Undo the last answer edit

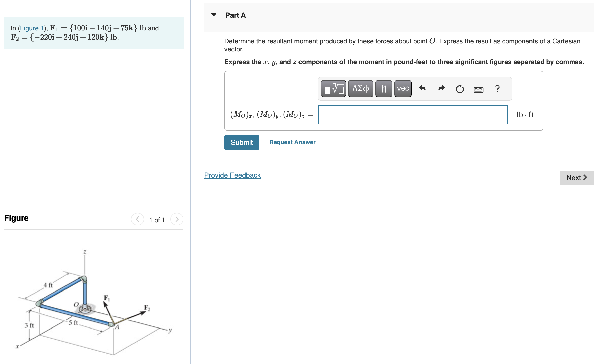pyautogui.click(x=423, y=89)
